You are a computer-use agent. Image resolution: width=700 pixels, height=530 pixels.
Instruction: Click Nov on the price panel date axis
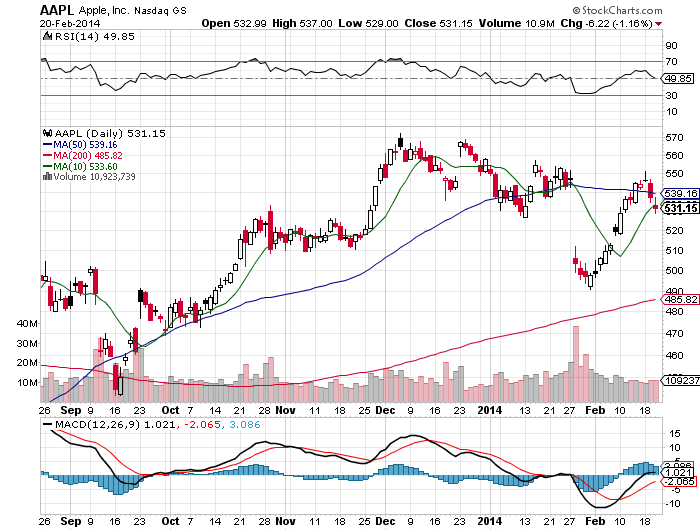pyautogui.click(x=285, y=410)
